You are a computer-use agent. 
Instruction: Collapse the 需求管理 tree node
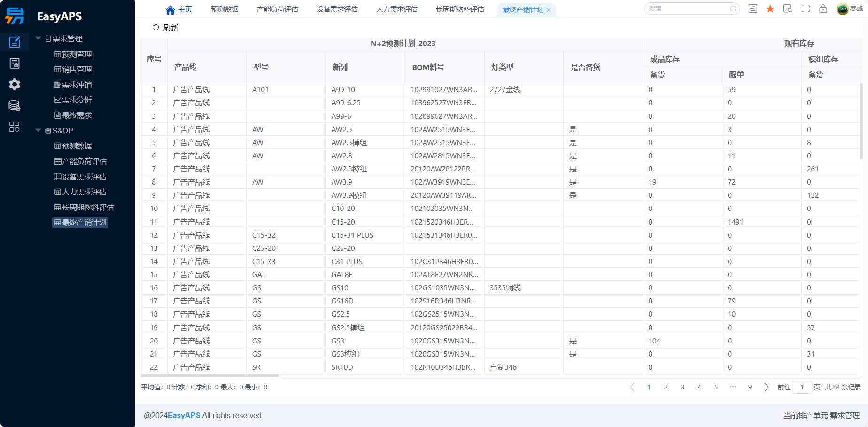tap(39, 39)
